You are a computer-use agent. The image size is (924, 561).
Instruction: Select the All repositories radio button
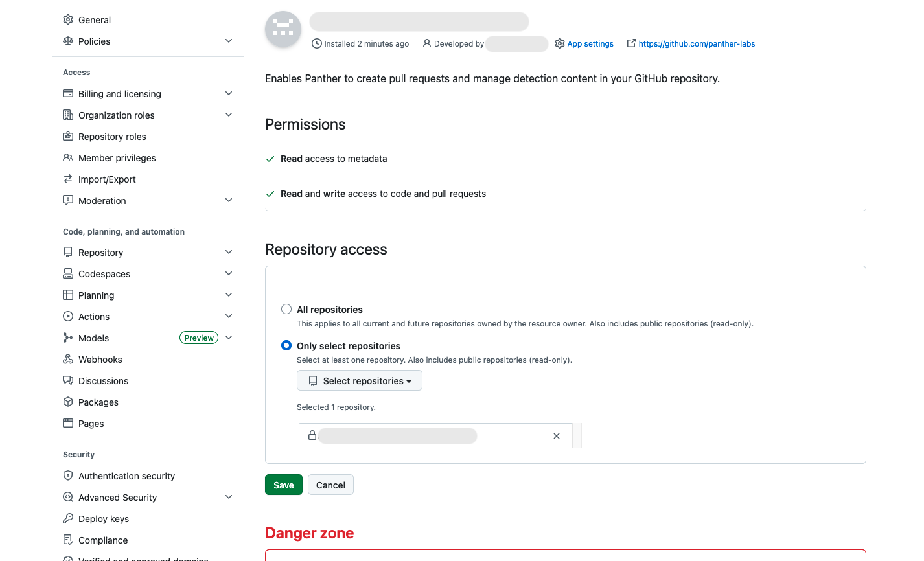tap(286, 310)
